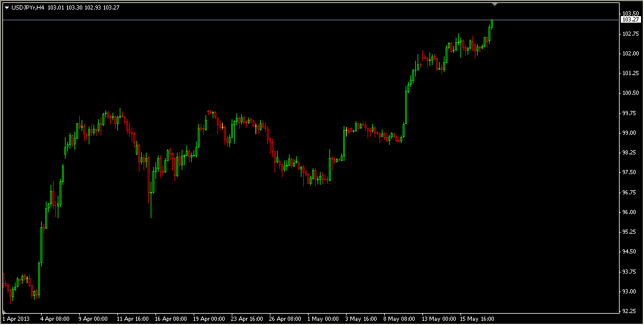Viewport: 644px width, 325px height.
Task: Click the USDJPYr,H4 symbol title
Action: (28, 7)
